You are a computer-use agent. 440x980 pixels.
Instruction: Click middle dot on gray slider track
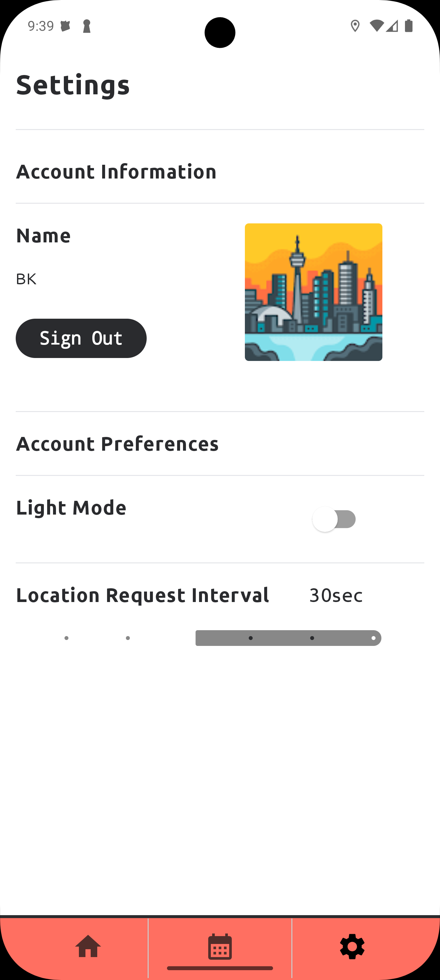click(x=312, y=638)
